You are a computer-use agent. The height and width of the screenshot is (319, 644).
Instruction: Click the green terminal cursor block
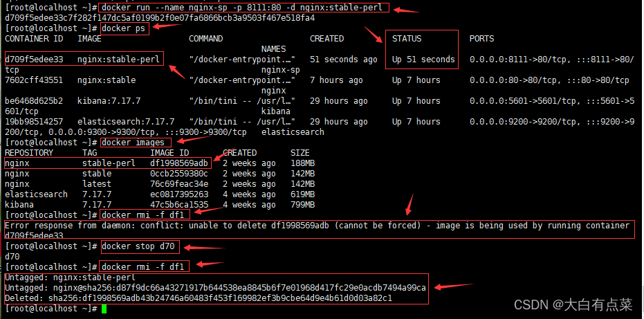click(104, 309)
